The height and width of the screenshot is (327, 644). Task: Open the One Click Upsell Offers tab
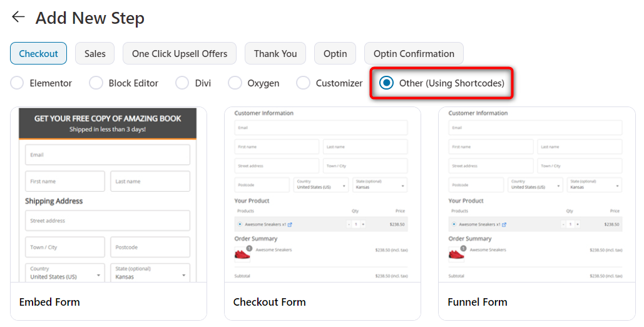(x=180, y=54)
